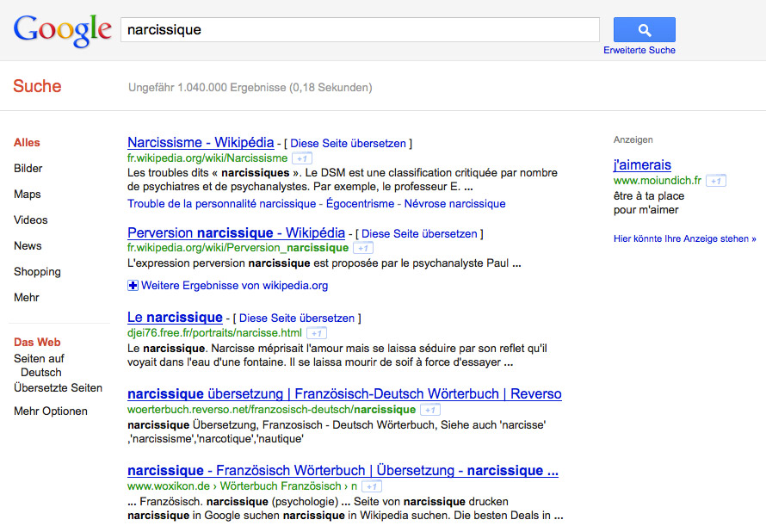Click +1 button next to www.woxikon.de result
The image size is (766, 532).
tap(371, 486)
